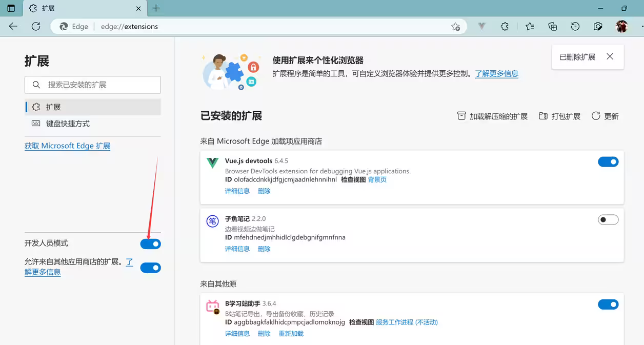644x345 pixels.
Task: Click 重新加载 for B学习站助手
Action: tap(291, 333)
